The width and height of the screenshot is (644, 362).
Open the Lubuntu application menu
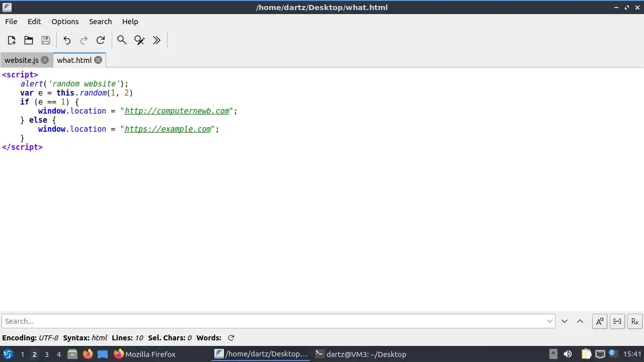(8, 354)
